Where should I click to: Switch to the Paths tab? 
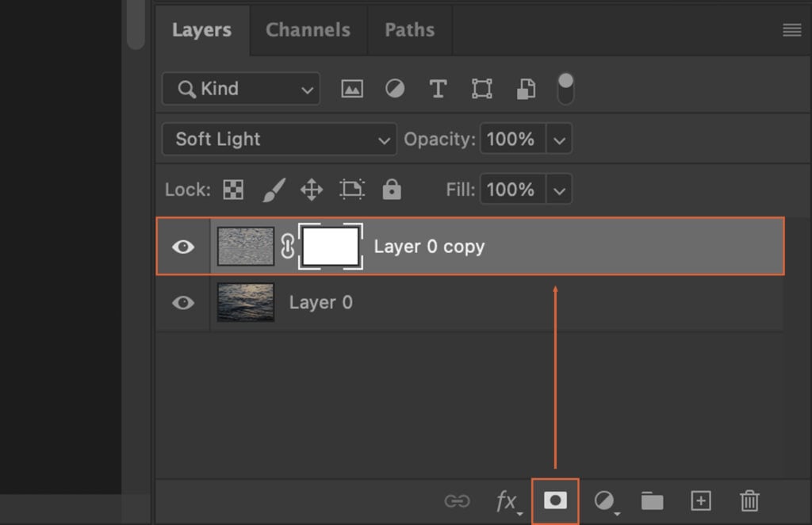click(409, 29)
